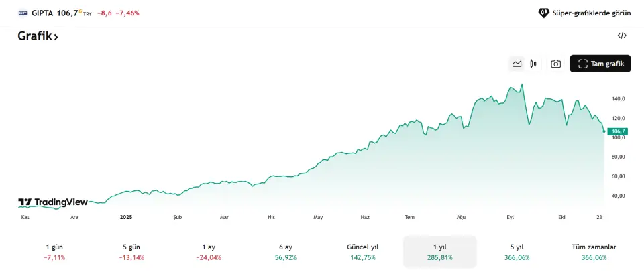Click the TradingView logo
This screenshot has width=644, height=278.
pos(53,202)
